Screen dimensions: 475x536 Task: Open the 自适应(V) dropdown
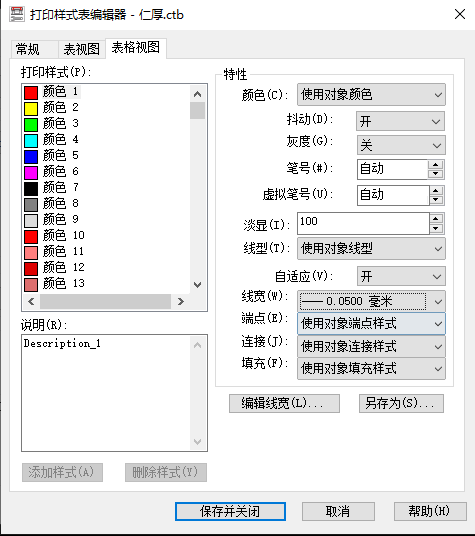point(402,276)
